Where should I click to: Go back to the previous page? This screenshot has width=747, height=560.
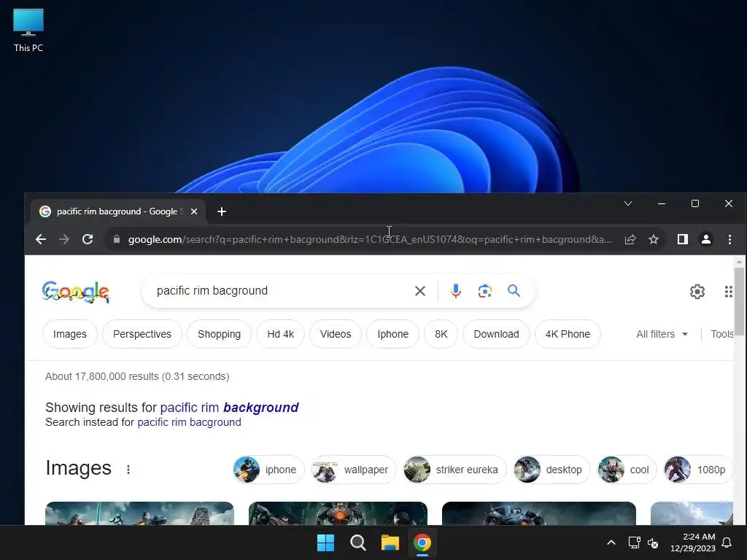41,239
